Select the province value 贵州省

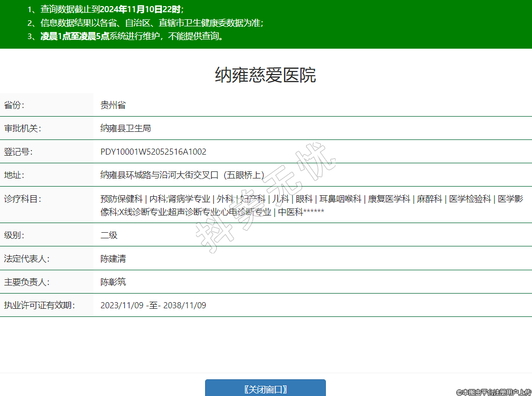pyautogui.click(x=113, y=105)
